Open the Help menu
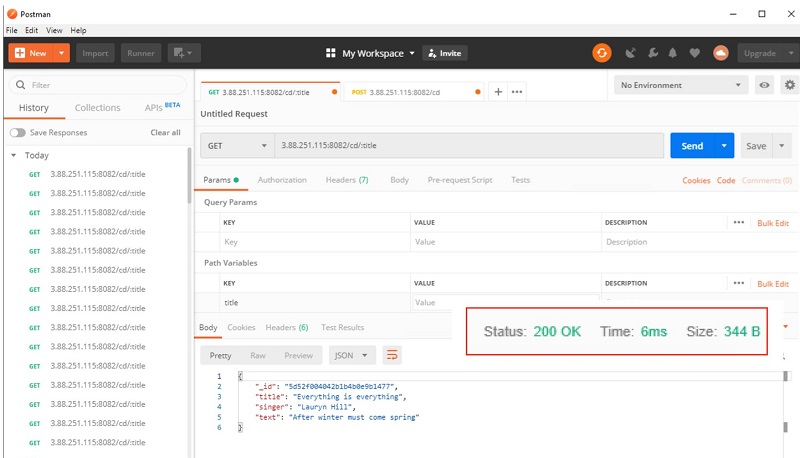The image size is (800, 458). [78, 30]
